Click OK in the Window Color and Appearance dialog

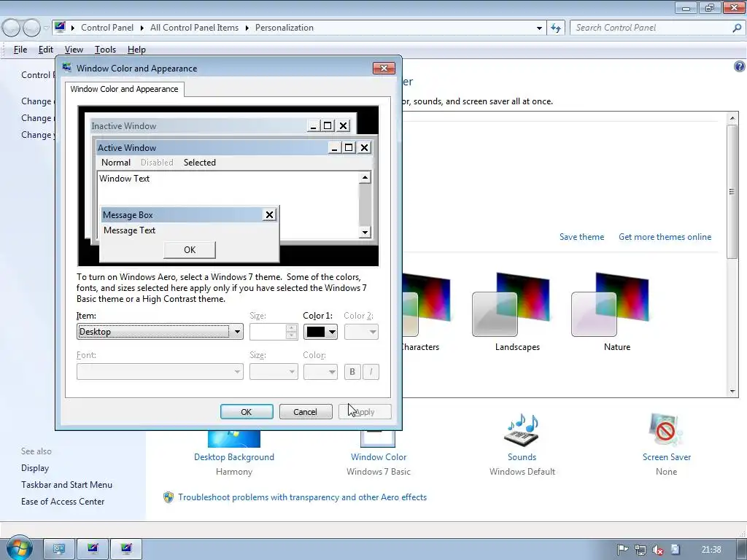[247, 412]
